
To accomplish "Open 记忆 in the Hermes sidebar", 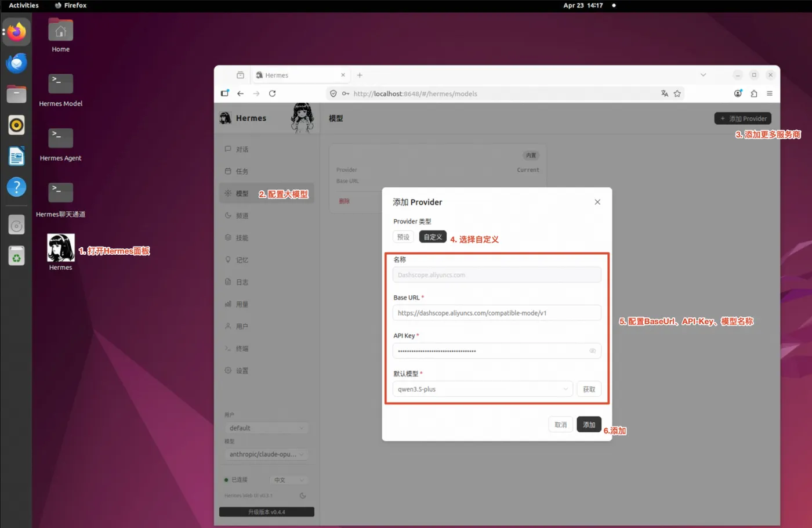I will [x=266, y=260].
